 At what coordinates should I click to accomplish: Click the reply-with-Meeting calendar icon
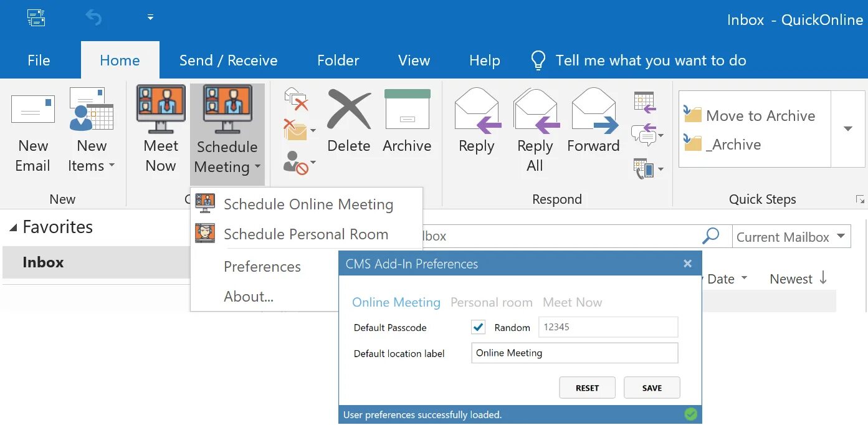click(x=645, y=102)
